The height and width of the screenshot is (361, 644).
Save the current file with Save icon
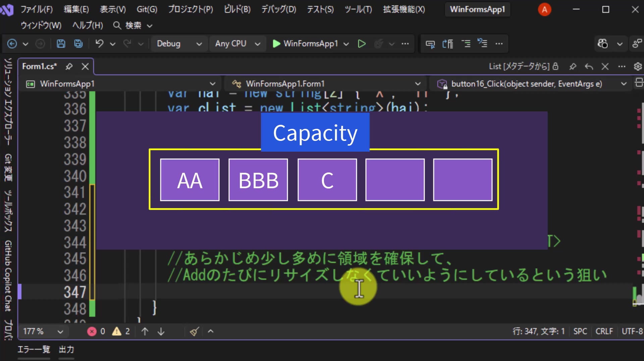tap(61, 44)
